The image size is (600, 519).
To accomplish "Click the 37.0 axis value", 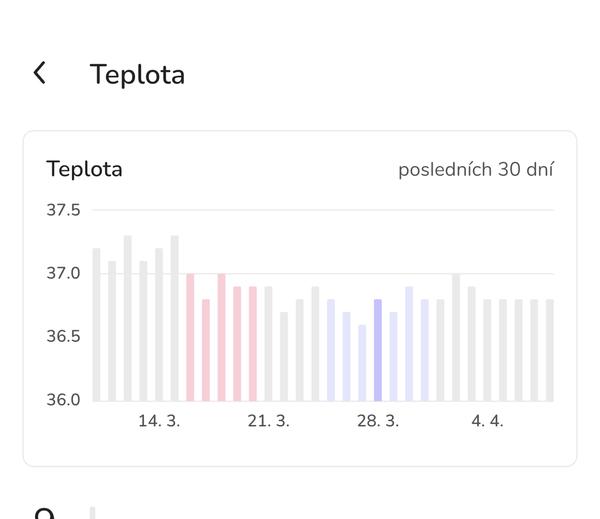I will (x=63, y=273).
